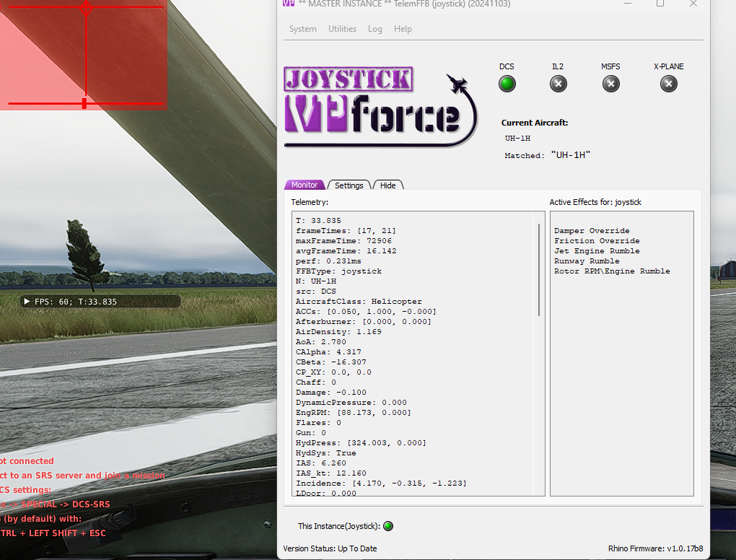Click the Matched "UH-1H" aircraft value
Image resolution: width=736 pixels, height=560 pixels.
tap(570, 155)
